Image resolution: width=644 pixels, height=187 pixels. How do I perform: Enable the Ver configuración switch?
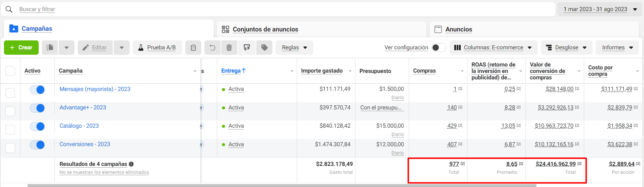coord(439,48)
